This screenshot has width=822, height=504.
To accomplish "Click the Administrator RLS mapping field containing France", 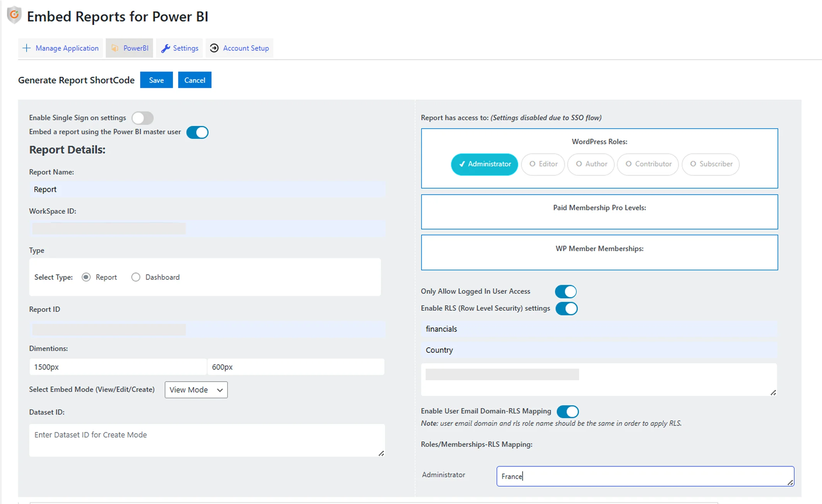I will [645, 476].
